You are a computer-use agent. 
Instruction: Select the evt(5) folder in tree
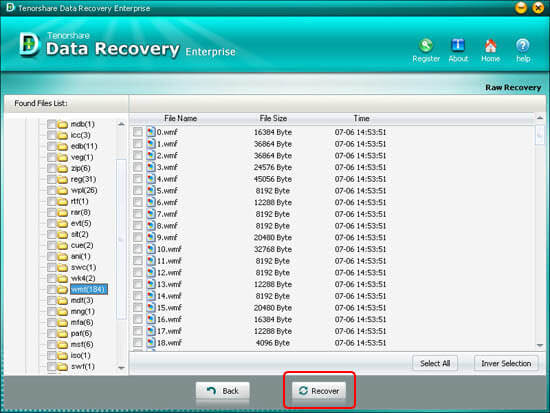click(x=81, y=223)
